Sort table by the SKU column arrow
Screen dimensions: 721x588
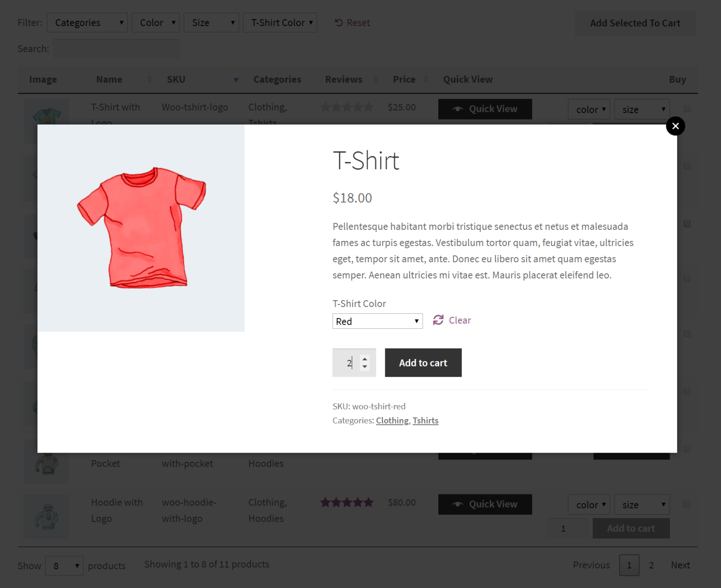point(236,80)
